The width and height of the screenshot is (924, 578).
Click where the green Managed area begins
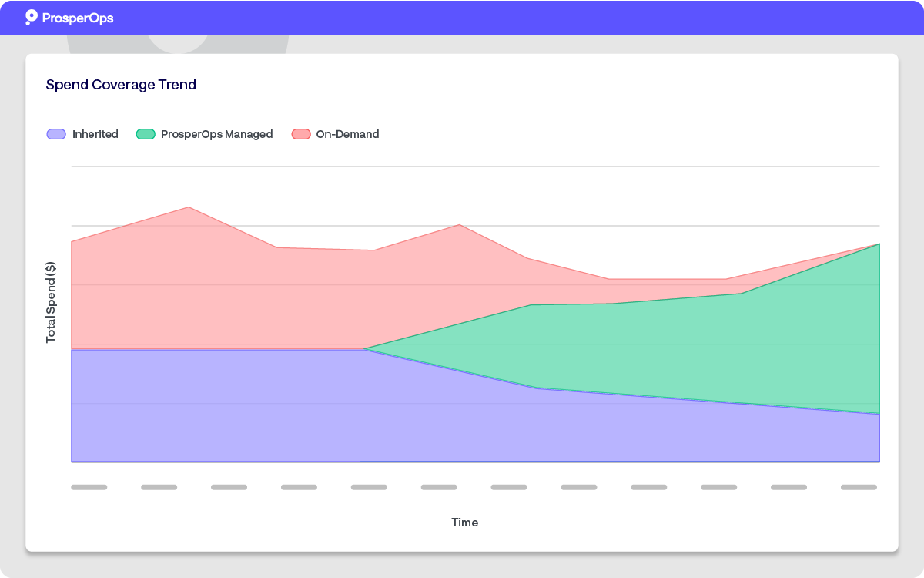point(365,349)
